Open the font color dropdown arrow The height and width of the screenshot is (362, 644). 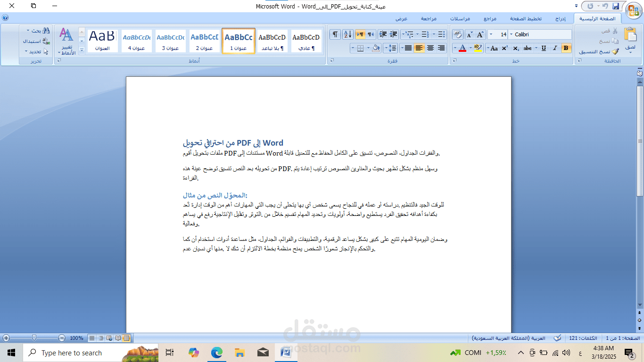click(455, 48)
